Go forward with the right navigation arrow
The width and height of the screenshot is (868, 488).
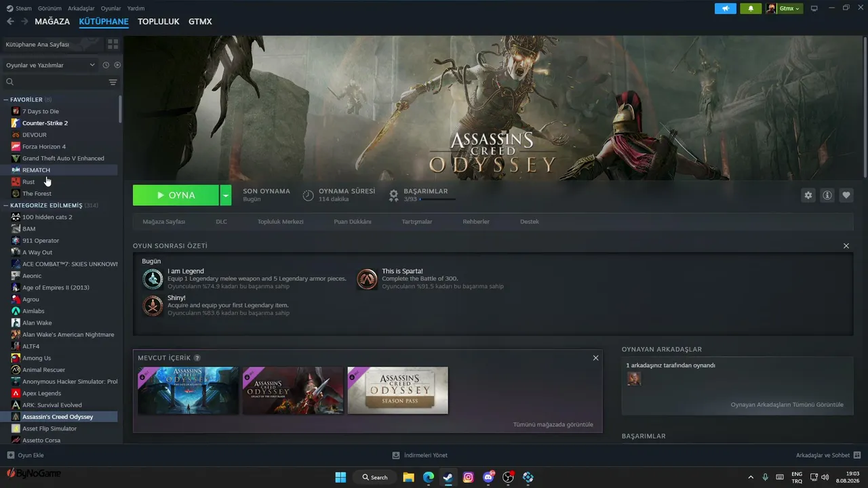tap(24, 22)
